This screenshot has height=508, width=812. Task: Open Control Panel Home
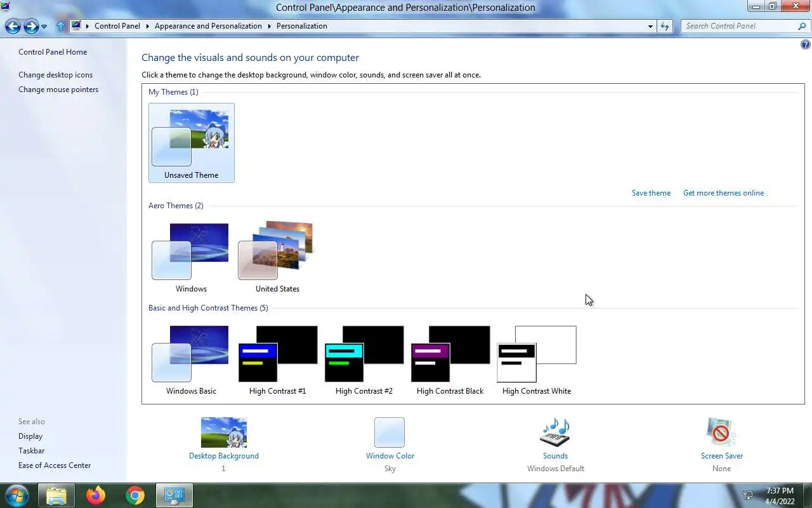coord(53,52)
